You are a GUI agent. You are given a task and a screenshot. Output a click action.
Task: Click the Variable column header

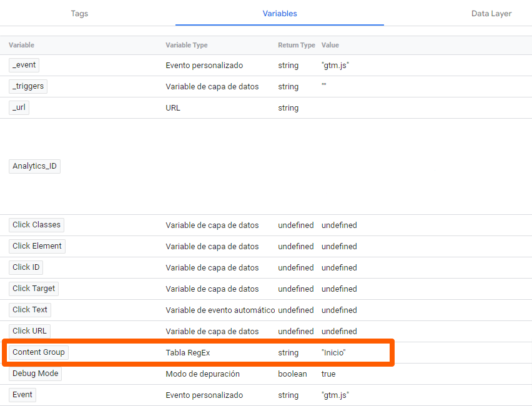coord(21,45)
